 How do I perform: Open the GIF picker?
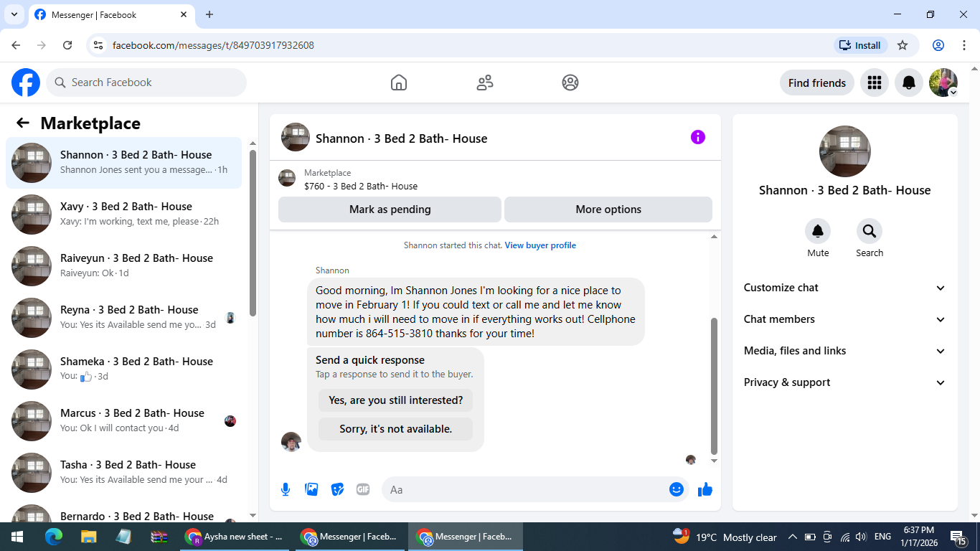click(363, 489)
